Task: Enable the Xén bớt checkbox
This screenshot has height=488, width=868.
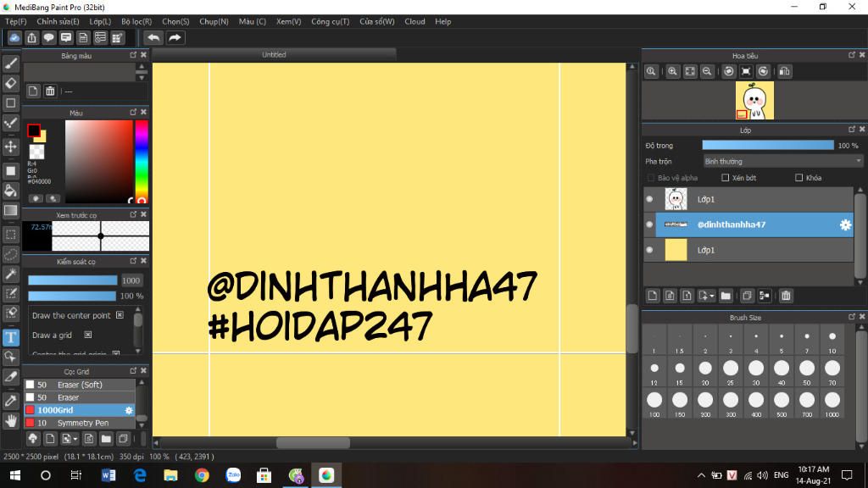Action: (726, 178)
